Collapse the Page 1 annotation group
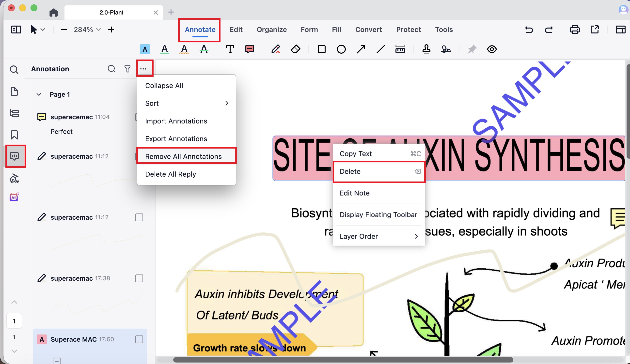Screen dimensions: 630x364 click(39, 94)
